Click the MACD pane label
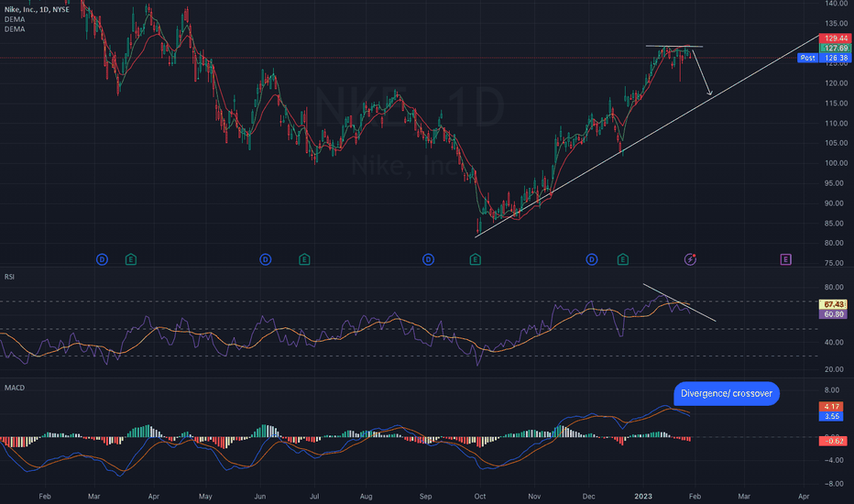This screenshot has width=854, height=504. click(x=14, y=388)
